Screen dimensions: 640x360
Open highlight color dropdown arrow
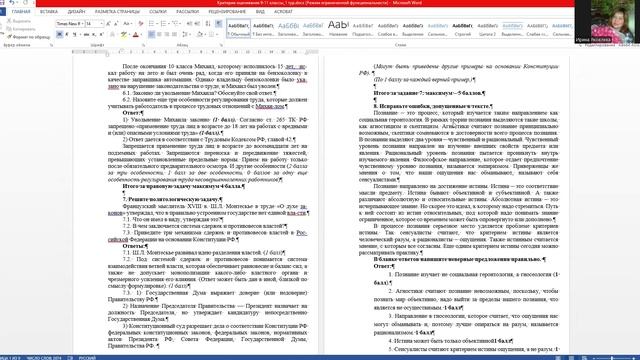click(129, 34)
